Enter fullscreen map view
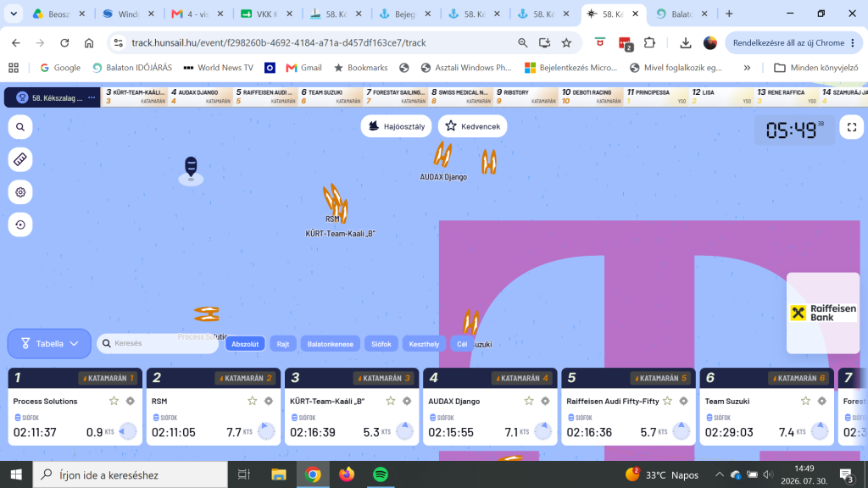Screen dimensions: 868x488 tap(851, 128)
